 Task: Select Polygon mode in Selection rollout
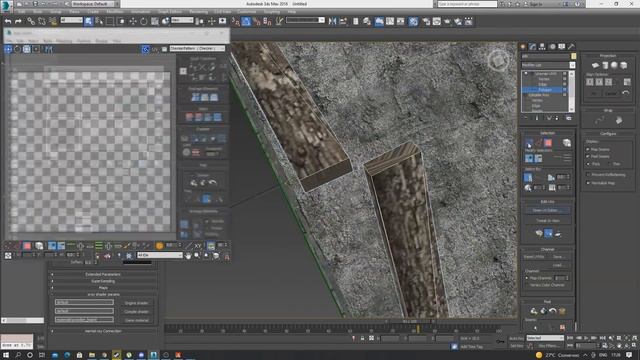tap(548, 142)
